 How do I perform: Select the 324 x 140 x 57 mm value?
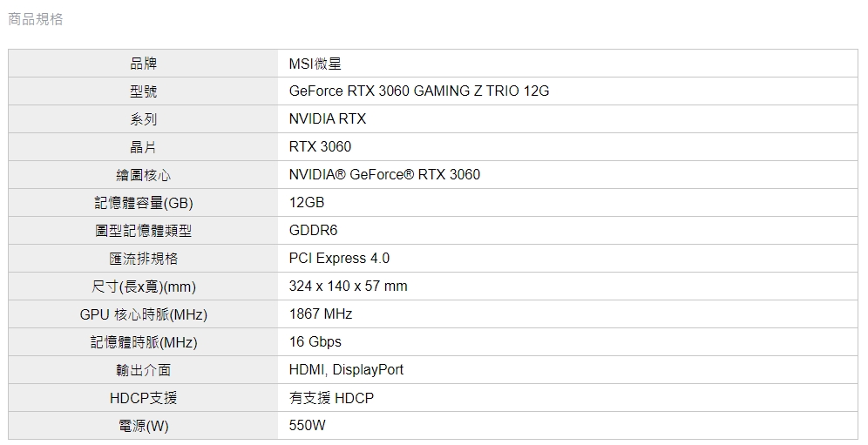tap(349, 287)
